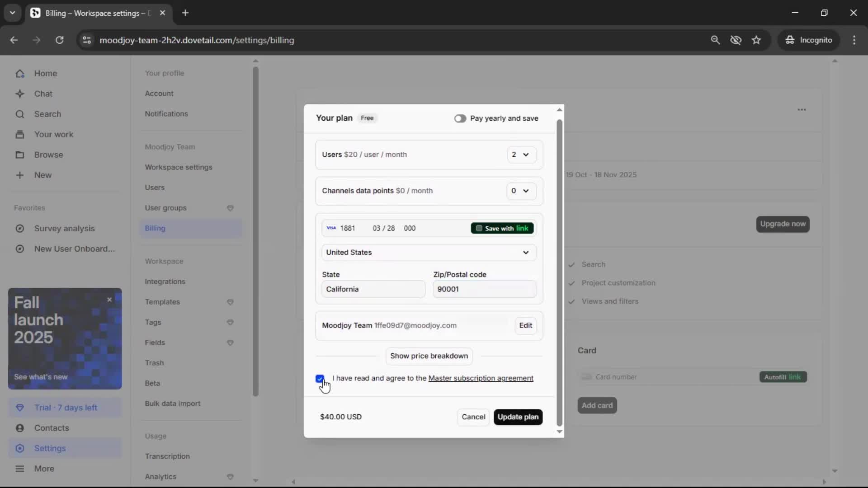Open the Users count dropdown
868x488 pixels.
tap(521, 155)
